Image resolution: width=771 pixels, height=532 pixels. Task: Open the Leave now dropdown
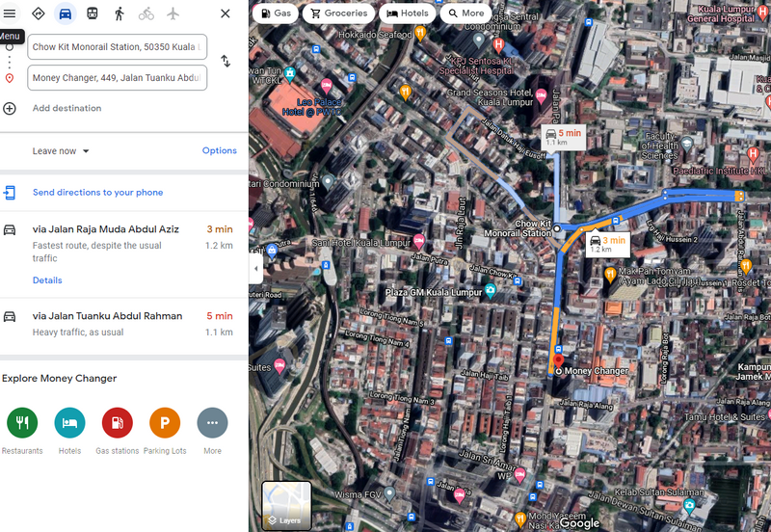(x=61, y=151)
